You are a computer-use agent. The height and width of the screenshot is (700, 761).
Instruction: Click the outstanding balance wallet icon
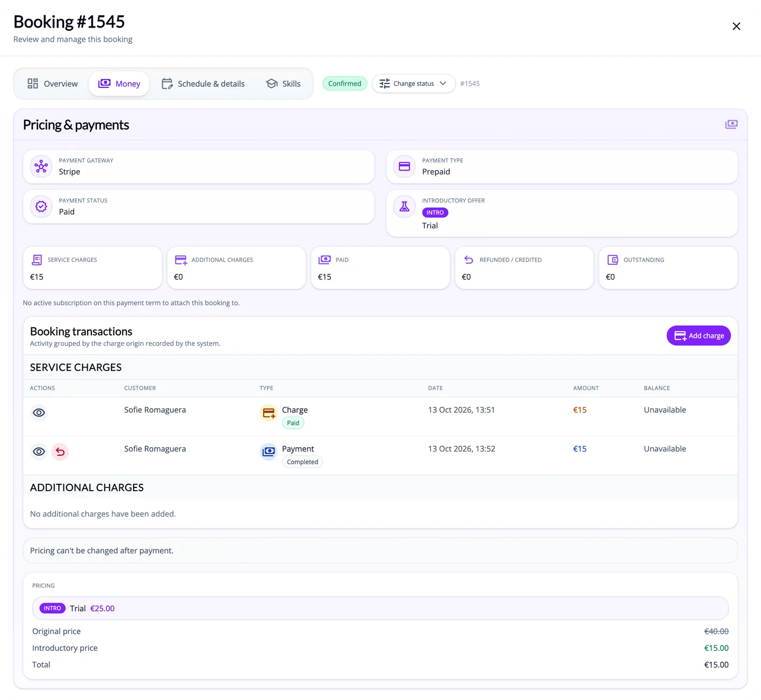(x=612, y=260)
